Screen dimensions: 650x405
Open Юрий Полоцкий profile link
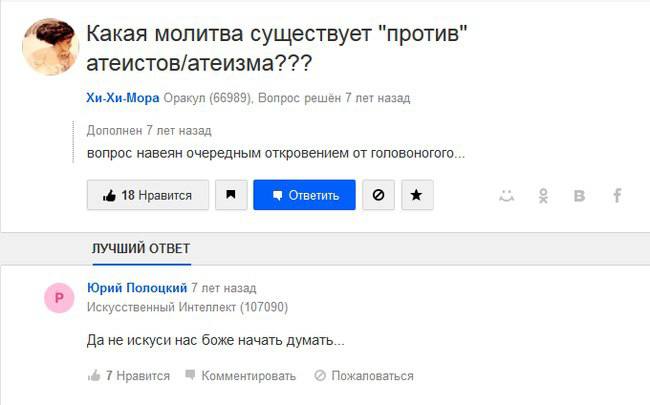coord(137,288)
